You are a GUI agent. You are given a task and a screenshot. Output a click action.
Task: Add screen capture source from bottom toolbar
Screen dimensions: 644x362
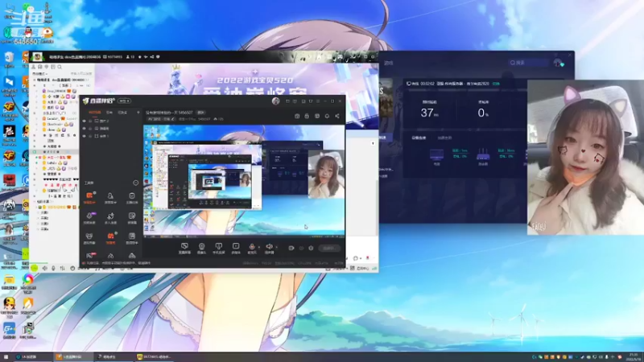click(x=184, y=248)
